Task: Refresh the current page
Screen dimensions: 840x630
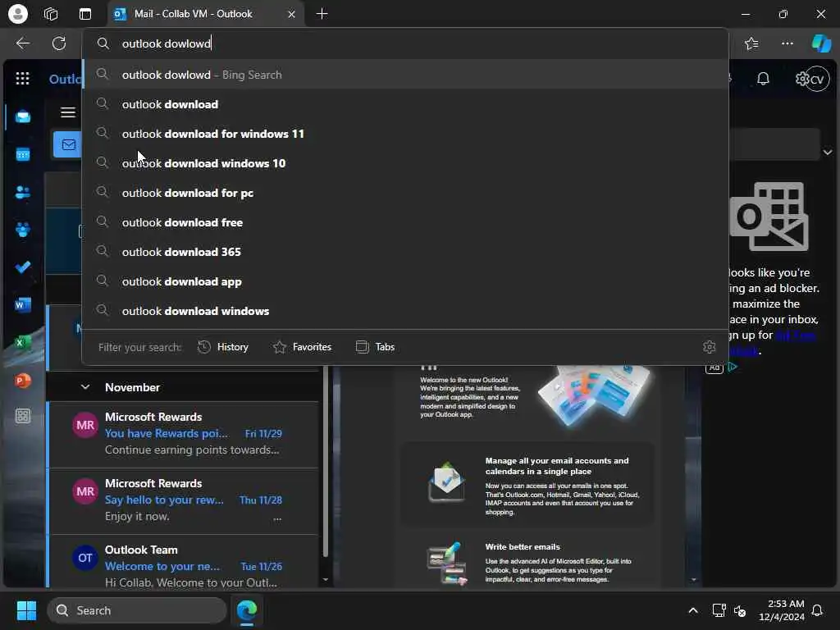Action: point(59,43)
